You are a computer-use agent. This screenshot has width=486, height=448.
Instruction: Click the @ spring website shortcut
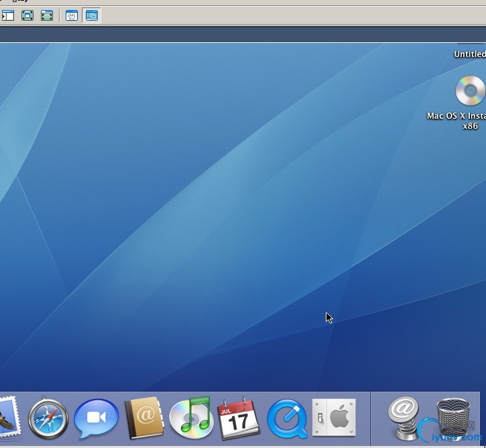(x=404, y=418)
